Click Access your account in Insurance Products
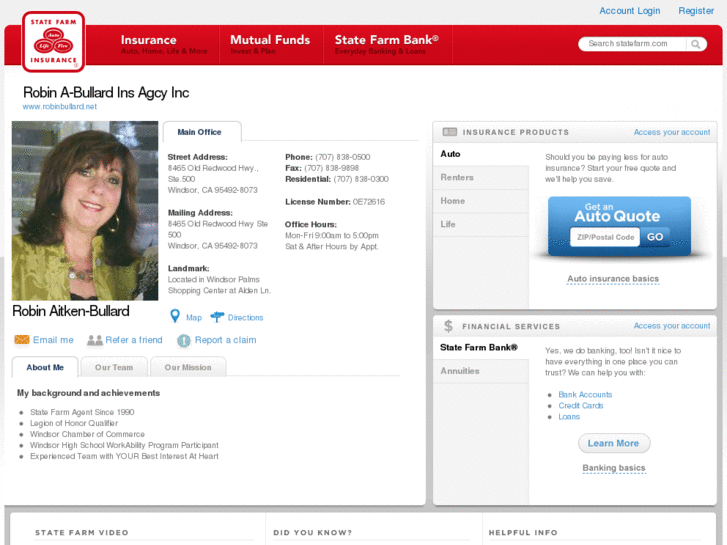The width and height of the screenshot is (727, 545). tap(672, 132)
